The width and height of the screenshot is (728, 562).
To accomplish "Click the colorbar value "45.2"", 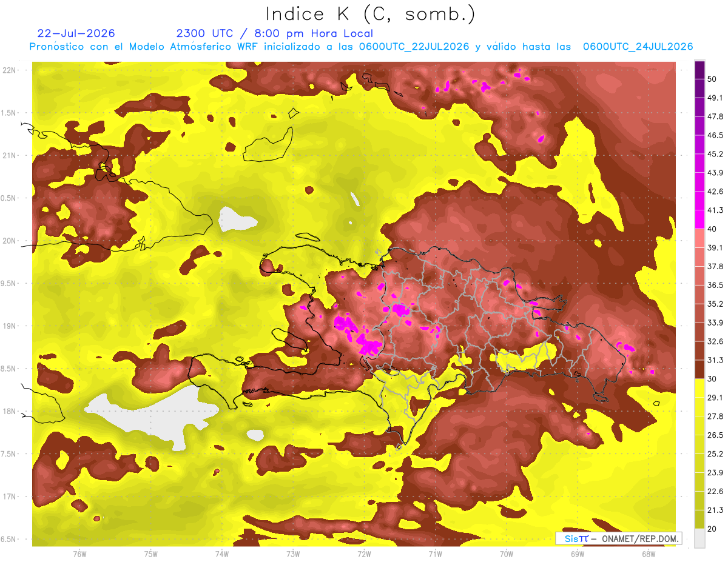I will pos(715,154).
